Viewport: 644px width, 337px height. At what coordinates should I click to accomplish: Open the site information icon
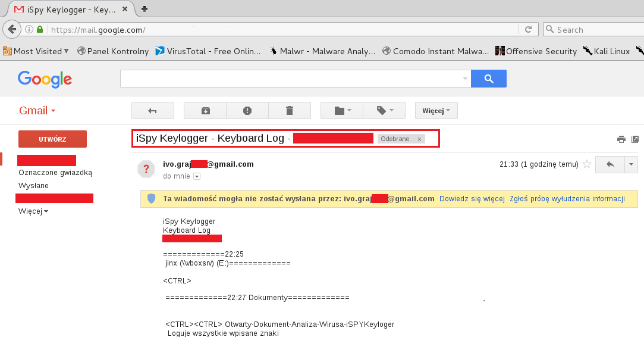coord(29,29)
